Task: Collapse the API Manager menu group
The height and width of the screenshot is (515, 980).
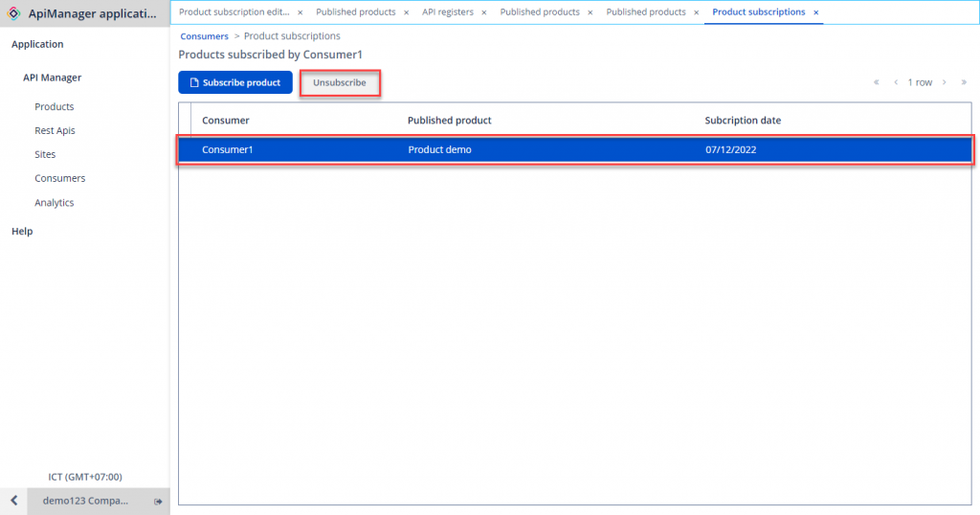Action: tap(52, 78)
